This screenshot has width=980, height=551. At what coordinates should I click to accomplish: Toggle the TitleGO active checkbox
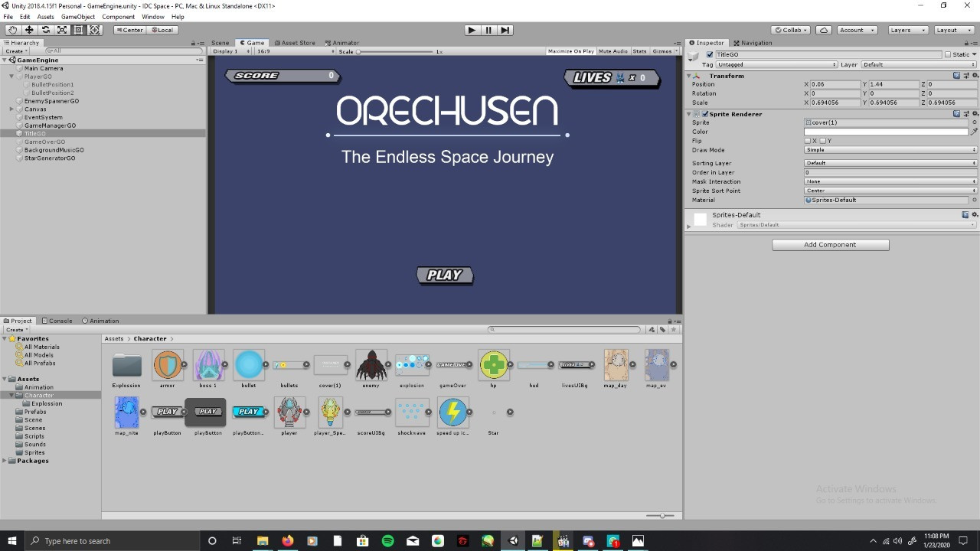tap(710, 55)
